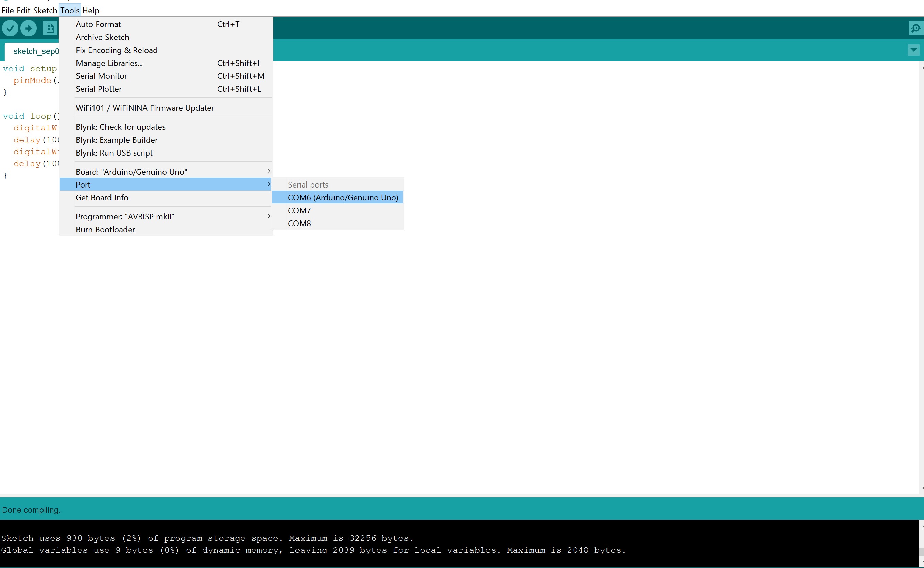Click the 'Global variables use 9 bytes' line
Viewport: 924px width, 568px height.
[x=313, y=550]
